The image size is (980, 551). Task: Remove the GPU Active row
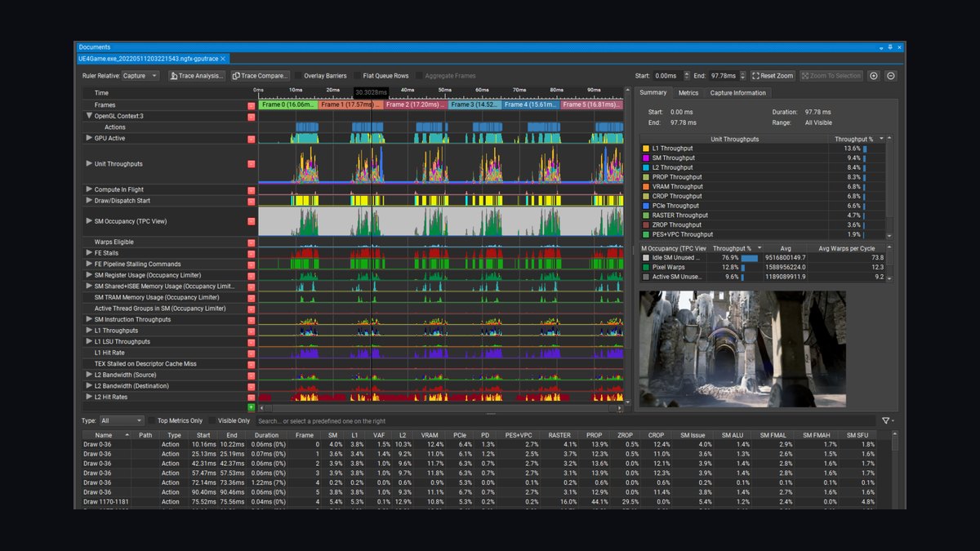coord(252,138)
